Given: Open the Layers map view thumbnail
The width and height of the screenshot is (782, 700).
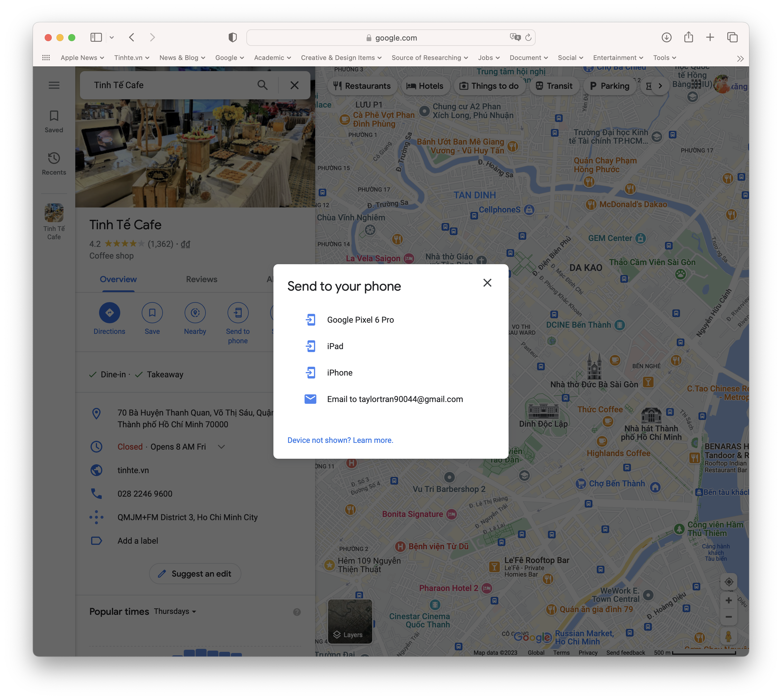Looking at the screenshot, I should tap(350, 621).
